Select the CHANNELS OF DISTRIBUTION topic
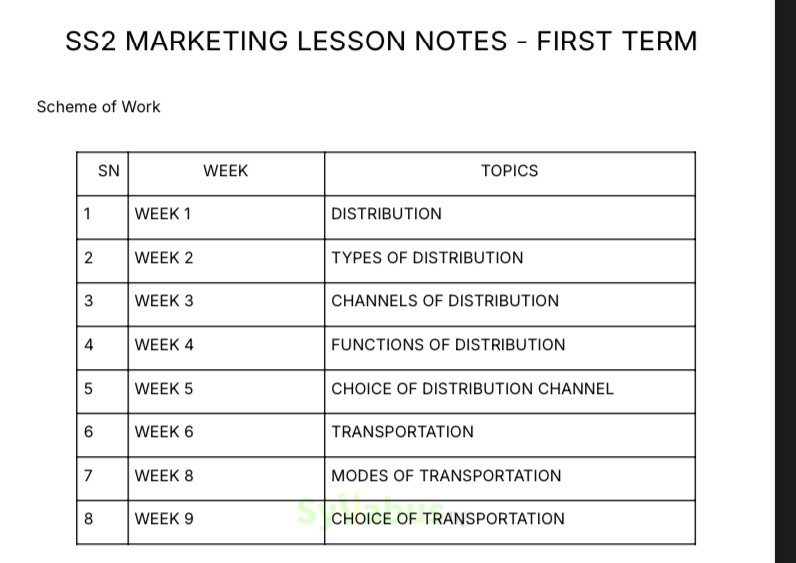Image resolution: width=796 pixels, height=563 pixels. 445,301
